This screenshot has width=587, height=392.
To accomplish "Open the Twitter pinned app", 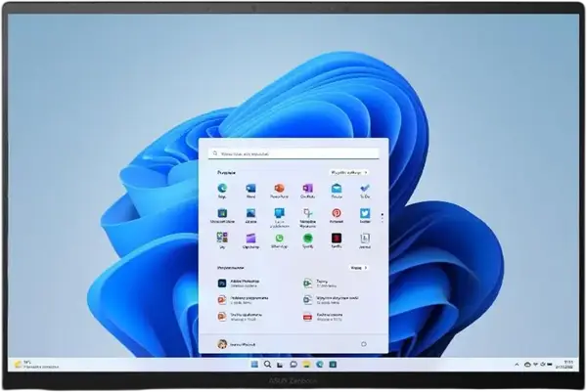I will click(364, 213).
